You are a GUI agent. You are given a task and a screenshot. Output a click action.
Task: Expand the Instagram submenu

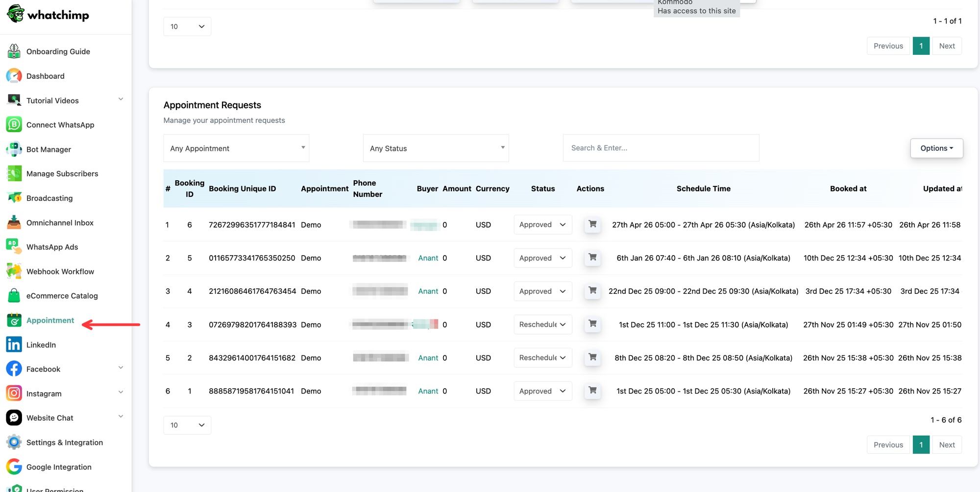click(121, 393)
